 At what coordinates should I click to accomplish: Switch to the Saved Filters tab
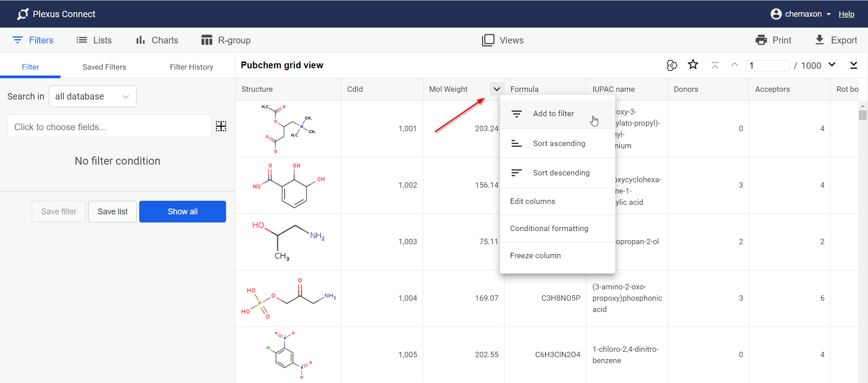(104, 67)
